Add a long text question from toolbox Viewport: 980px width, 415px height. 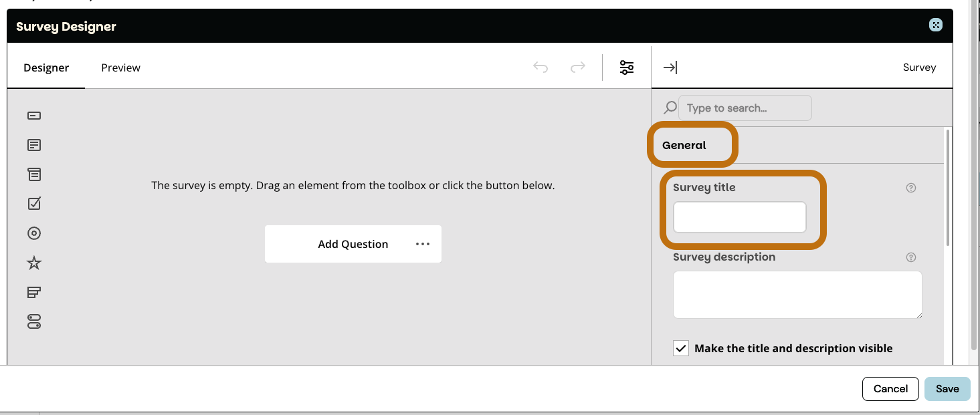click(34, 145)
